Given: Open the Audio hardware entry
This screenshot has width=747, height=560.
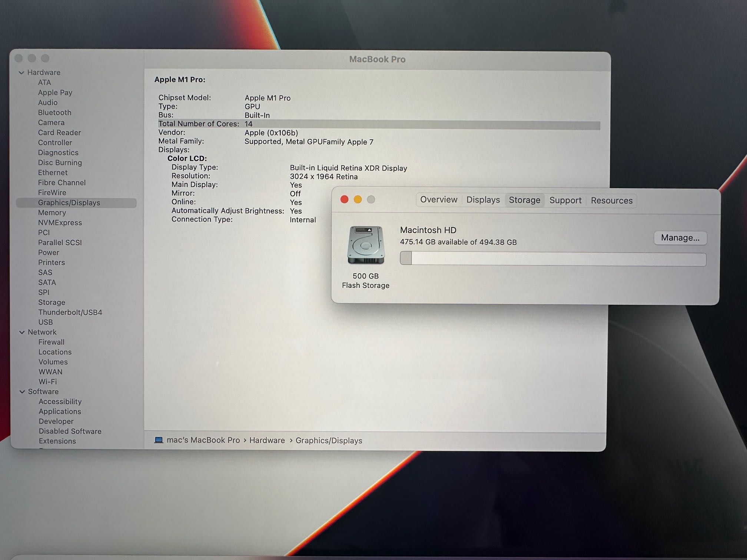Looking at the screenshot, I should coord(48,103).
